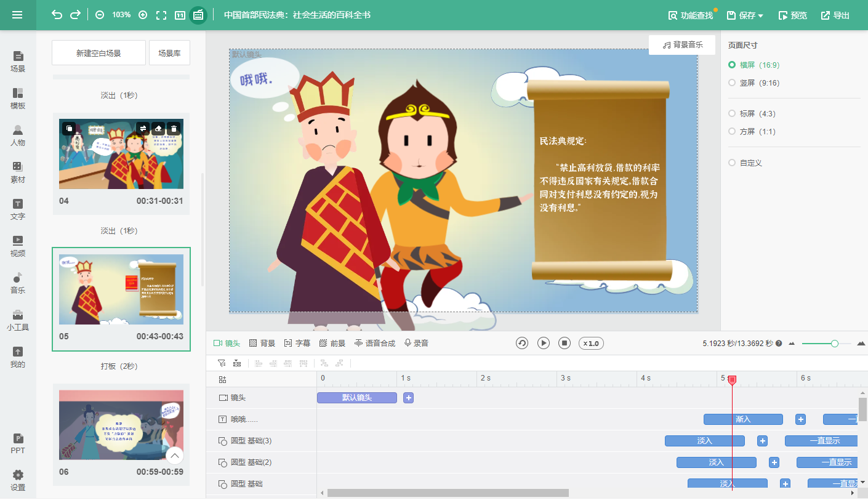
Task: Open the 场景 sidebar panel
Action: coord(18,62)
